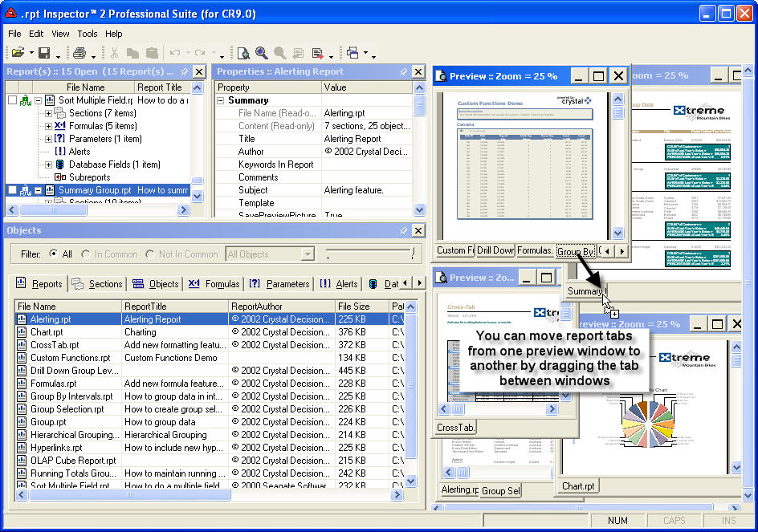
Task: Open the Edit menu
Action: tap(36, 34)
